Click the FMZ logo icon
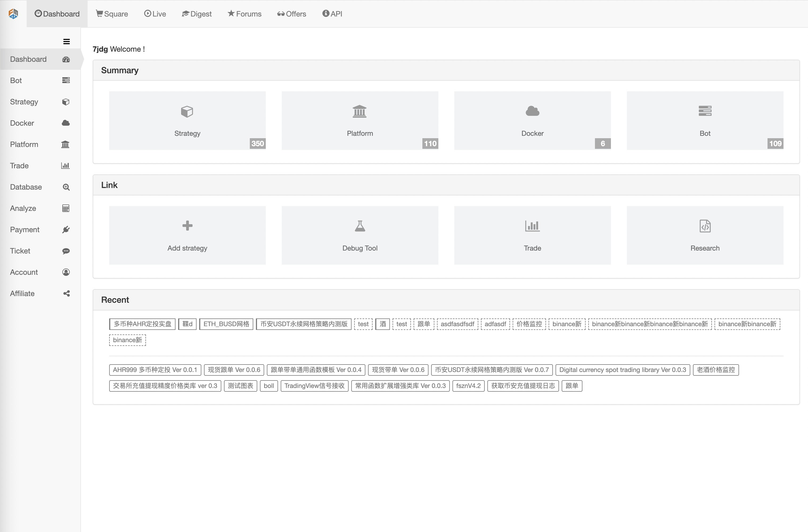The width and height of the screenshot is (808, 532). pyautogui.click(x=13, y=14)
